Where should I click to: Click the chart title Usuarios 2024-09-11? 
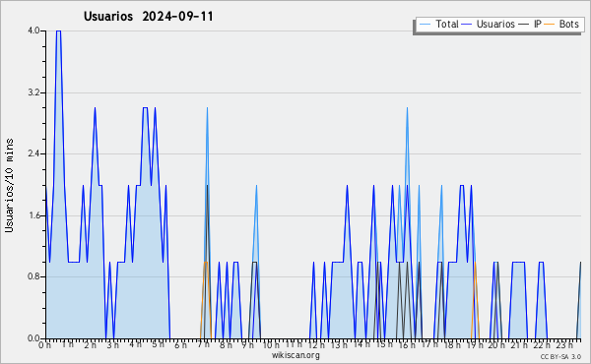(149, 16)
